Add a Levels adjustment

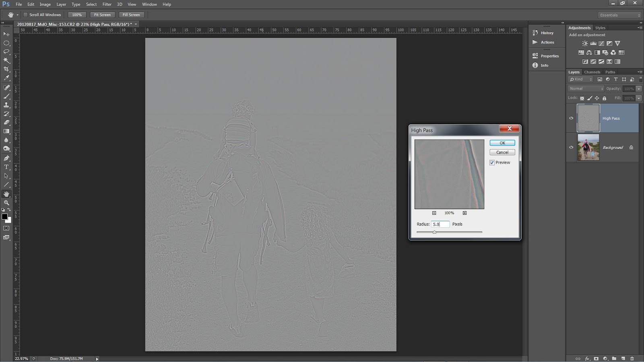[593, 43]
